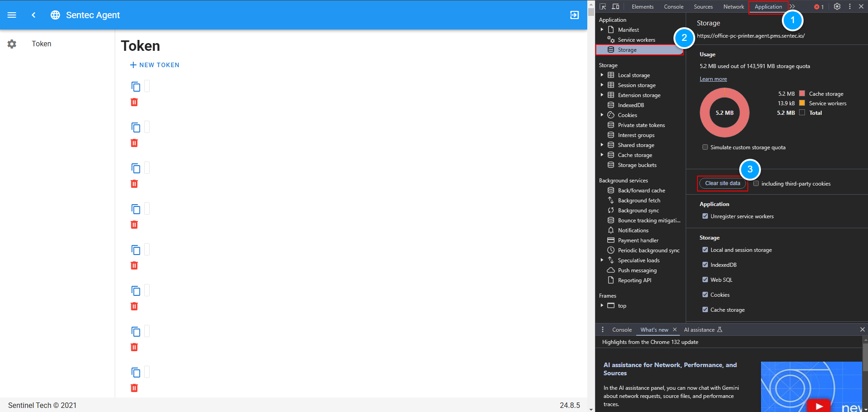Open the Sources tab
The height and width of the screenshot is (412, 868).
tap(703, 6)
